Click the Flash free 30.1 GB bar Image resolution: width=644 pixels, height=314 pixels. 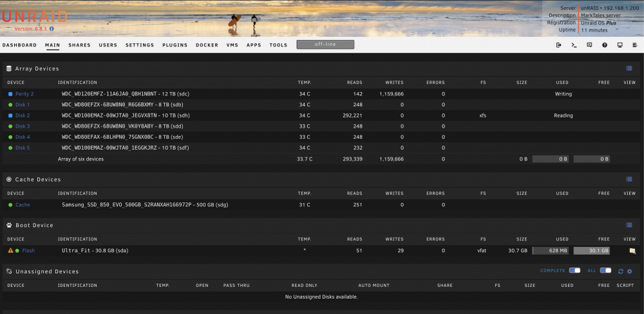pyautogui.click(x=591, y=251)
